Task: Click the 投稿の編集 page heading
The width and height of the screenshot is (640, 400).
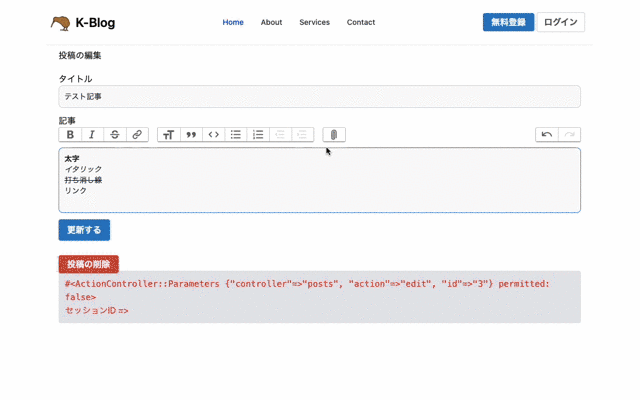Action: [x=80, y=56]
